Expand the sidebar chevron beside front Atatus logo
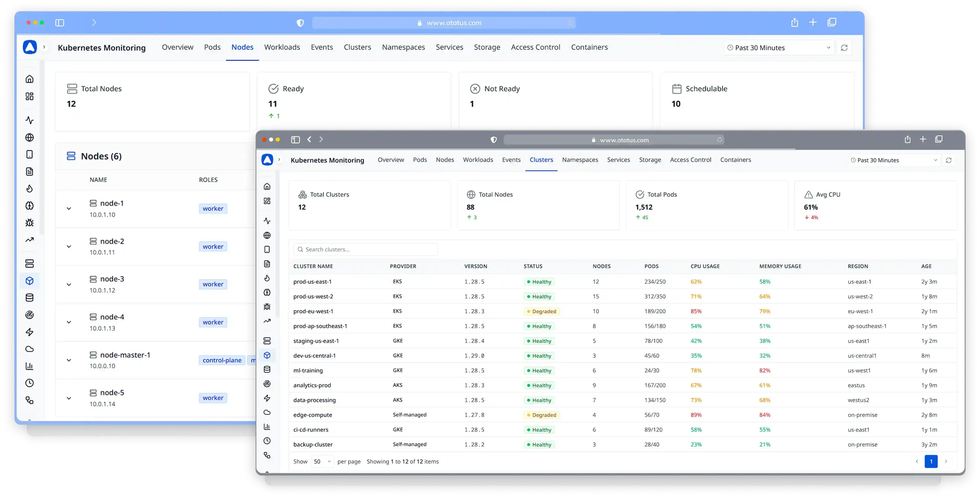980x498 pixels. [x=279, y=160]
